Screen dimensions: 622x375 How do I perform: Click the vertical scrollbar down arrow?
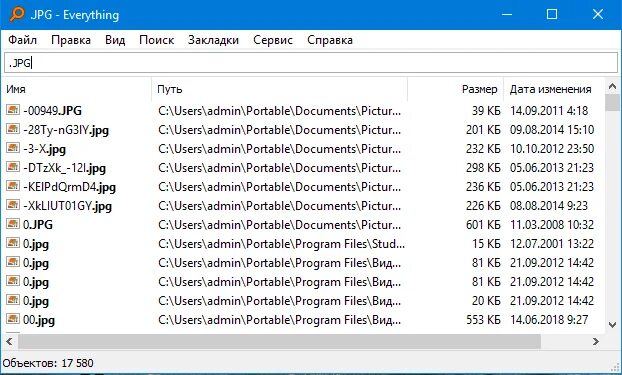(x=612, y=325)
